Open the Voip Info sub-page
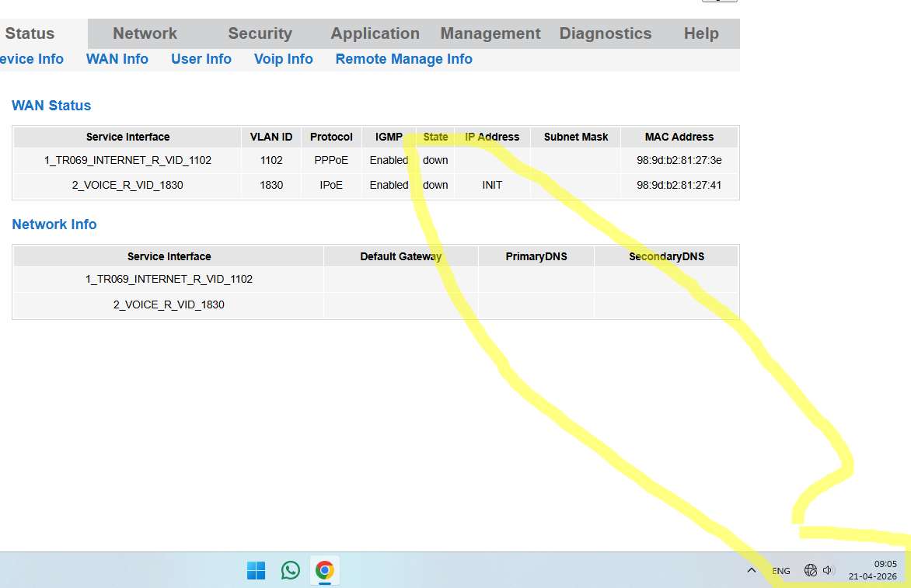Screen dimensions: 911x588 point(284,59)
